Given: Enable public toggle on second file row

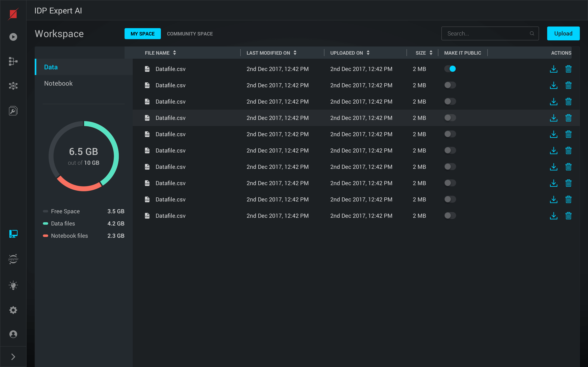Looking at the screenshot, I should pyautogui.click(x=450, y=85).
